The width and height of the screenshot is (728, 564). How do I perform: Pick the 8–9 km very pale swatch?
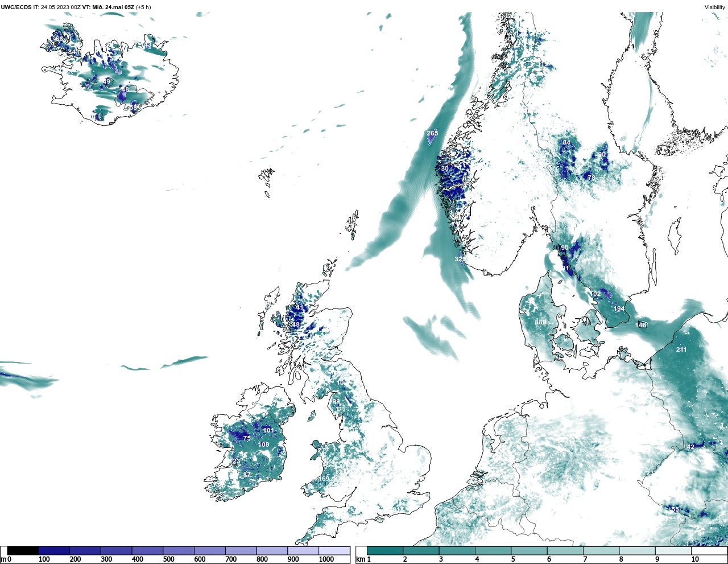click(x=636, y=550)
